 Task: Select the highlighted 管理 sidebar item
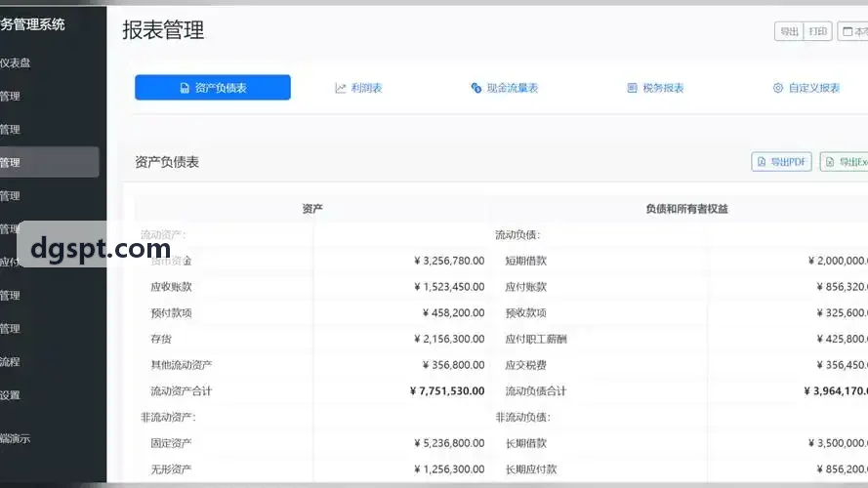tap(49, 162)
